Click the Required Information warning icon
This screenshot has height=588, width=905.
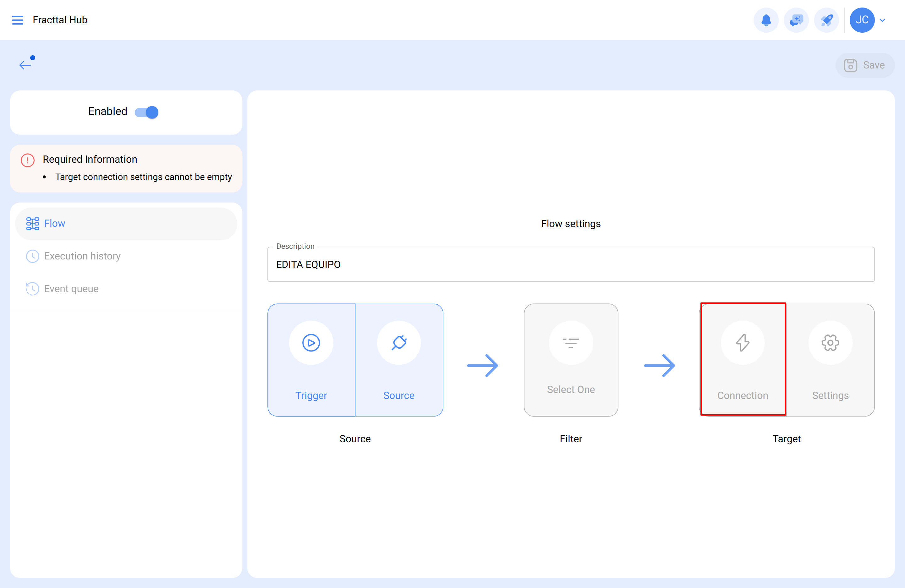coord(27,160)
